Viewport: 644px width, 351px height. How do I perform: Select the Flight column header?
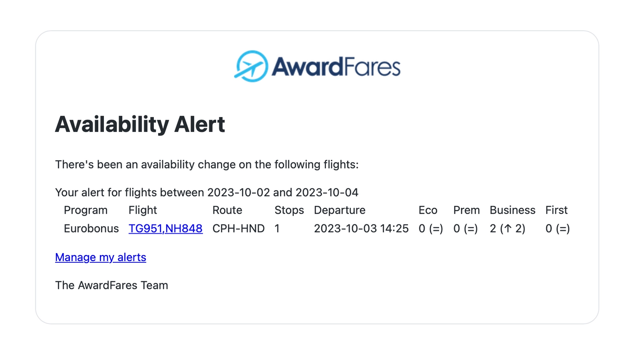[142, 210]
